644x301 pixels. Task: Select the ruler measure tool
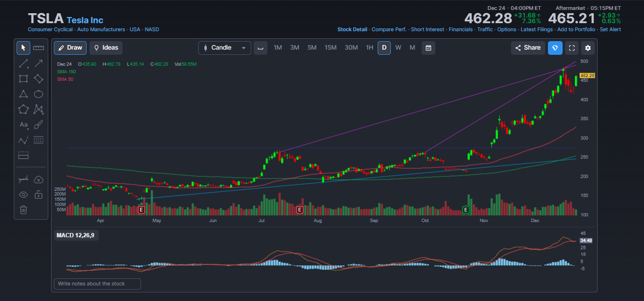38,48
